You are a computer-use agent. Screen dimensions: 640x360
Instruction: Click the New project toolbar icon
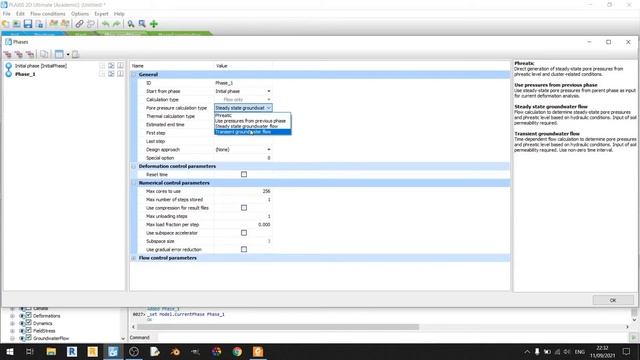pyautogui.click(x=6, y=24)
